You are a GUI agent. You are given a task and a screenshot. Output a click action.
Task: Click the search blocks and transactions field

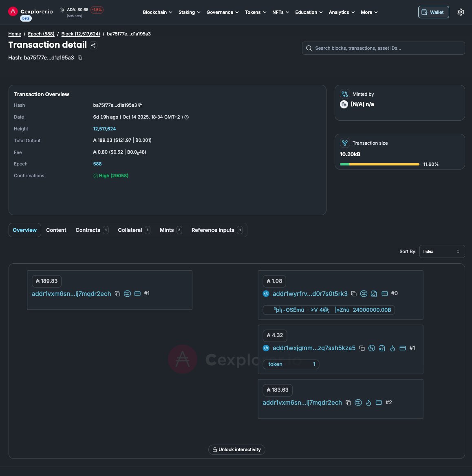(x=383, y=48)
